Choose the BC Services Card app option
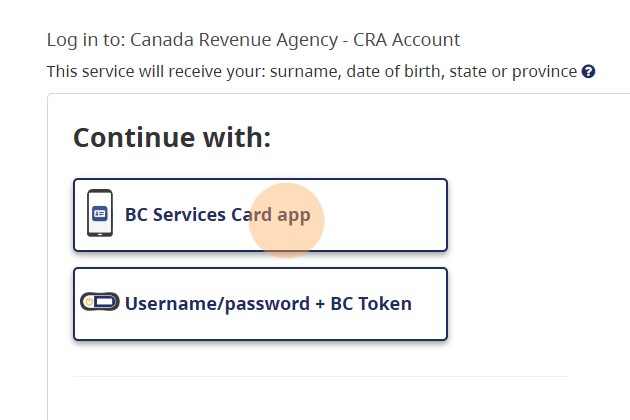 pos(260,215)
